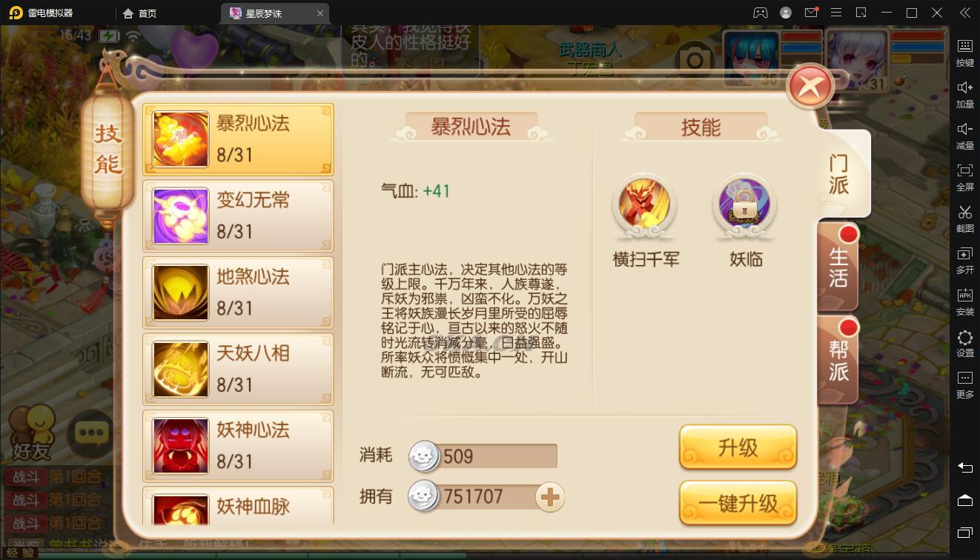Image resolution: width=980 pixels, height=560 pixels.
Task: Open the camera icon in game view
Action: [695, 59]
